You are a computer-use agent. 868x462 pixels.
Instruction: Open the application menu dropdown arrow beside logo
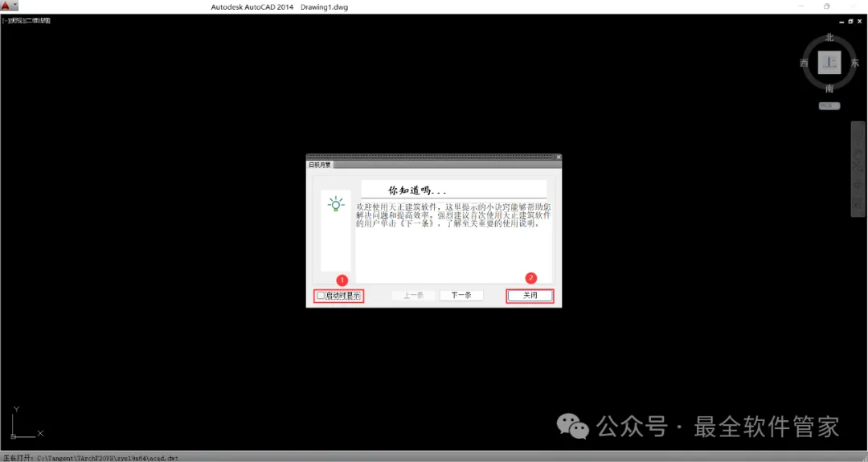15,6
